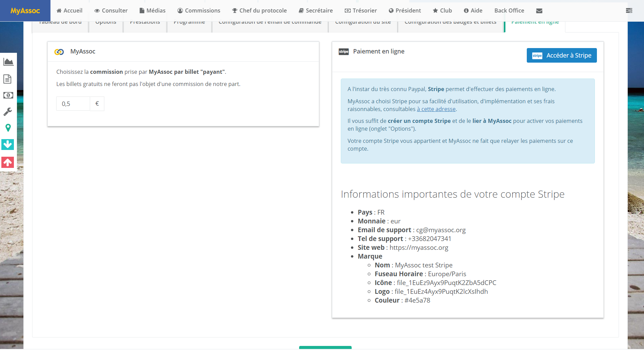This screenshot has height=350, width=644.
Task: Open the Président menu
Action: [405, 10]
